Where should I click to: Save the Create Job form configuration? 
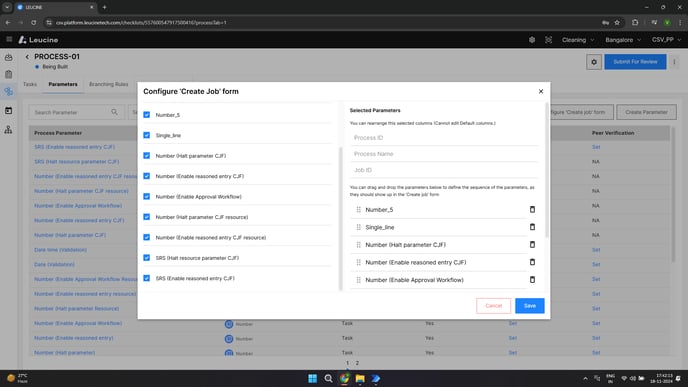point(530,306)
